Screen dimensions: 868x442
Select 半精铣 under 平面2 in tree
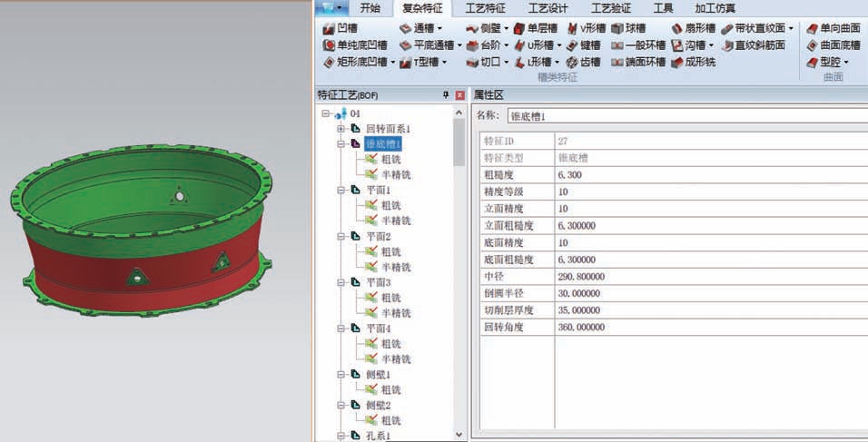(x=395, y=267)
